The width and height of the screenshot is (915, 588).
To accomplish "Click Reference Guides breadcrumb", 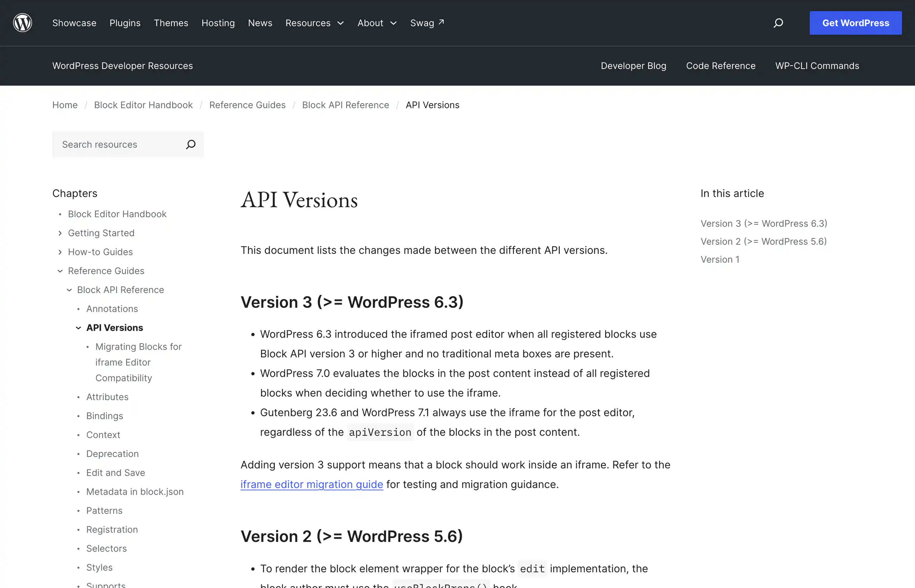I will tap(247, 105).
